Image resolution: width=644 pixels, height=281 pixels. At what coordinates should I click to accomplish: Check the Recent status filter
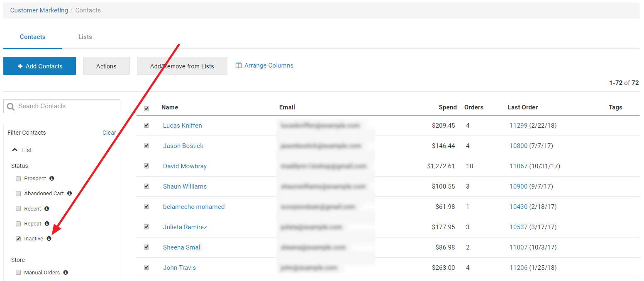18,208
